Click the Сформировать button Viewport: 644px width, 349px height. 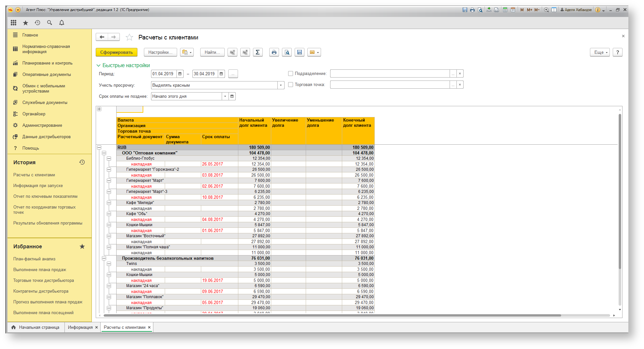117,52
